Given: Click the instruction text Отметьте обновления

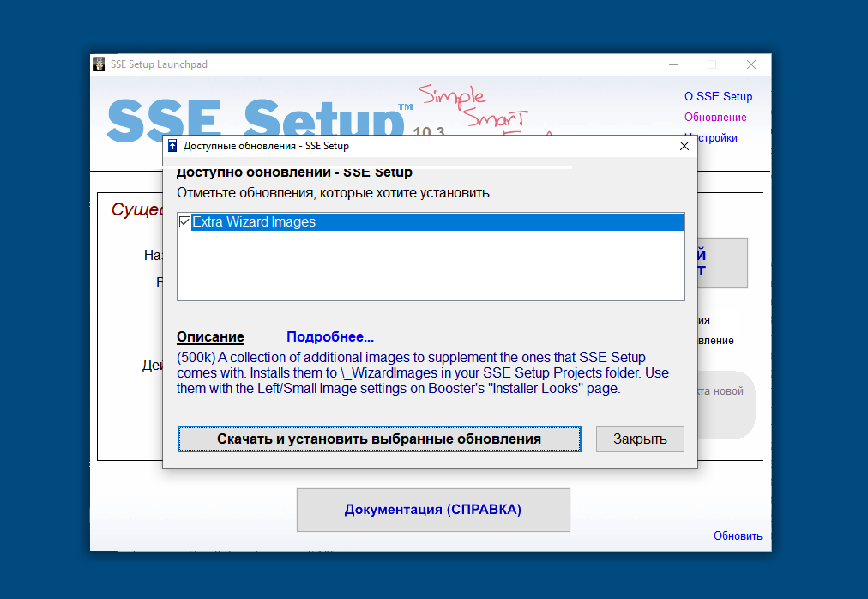Looking at the screenshot, I should click(x=335, y=193).
